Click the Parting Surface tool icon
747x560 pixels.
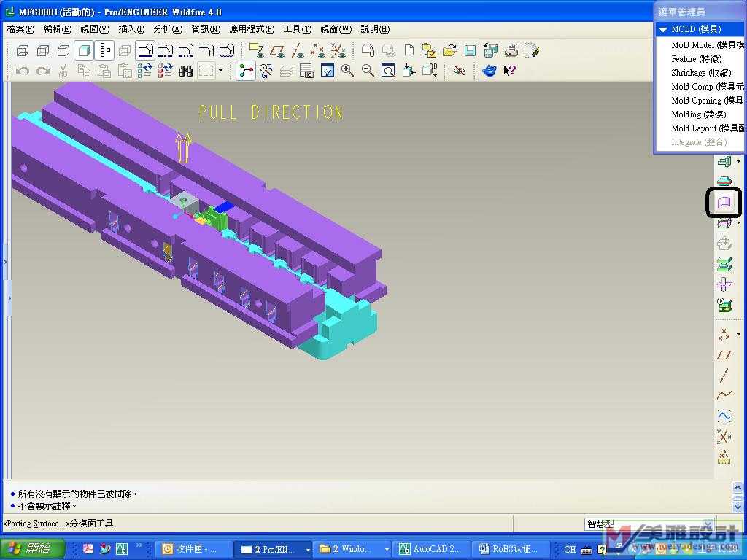[724, 202]
